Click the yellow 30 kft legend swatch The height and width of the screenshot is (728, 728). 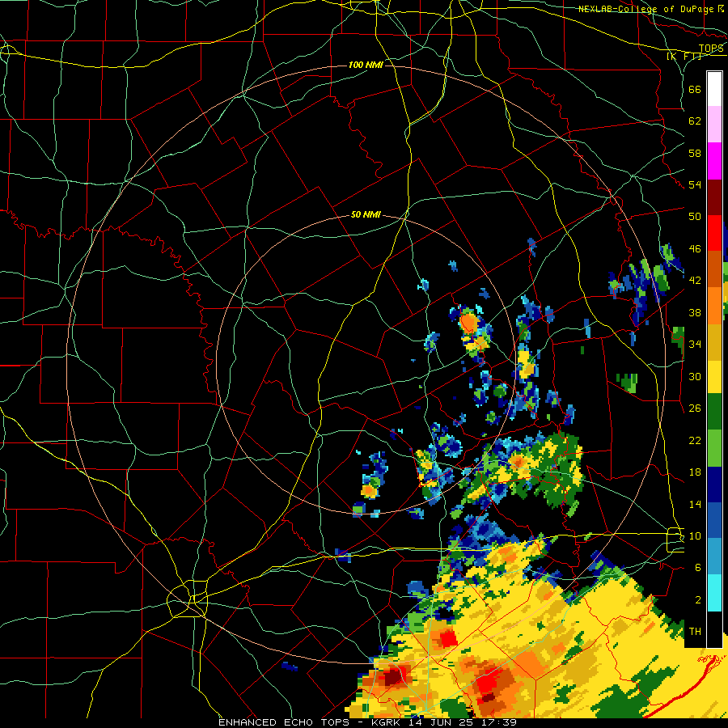[x=714, y=377]
